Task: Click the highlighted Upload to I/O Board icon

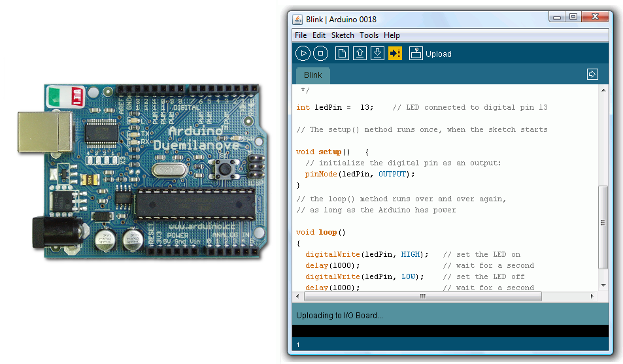Action: click(395, 53)
